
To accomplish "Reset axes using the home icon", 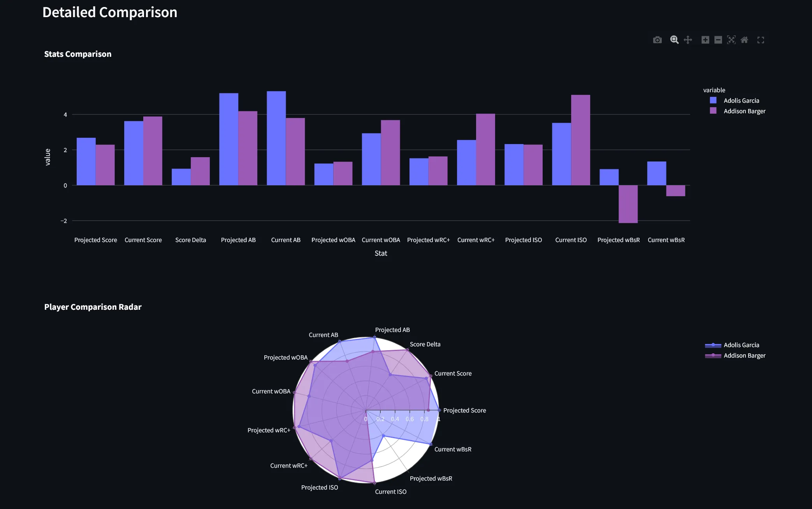I will point(745,40).
